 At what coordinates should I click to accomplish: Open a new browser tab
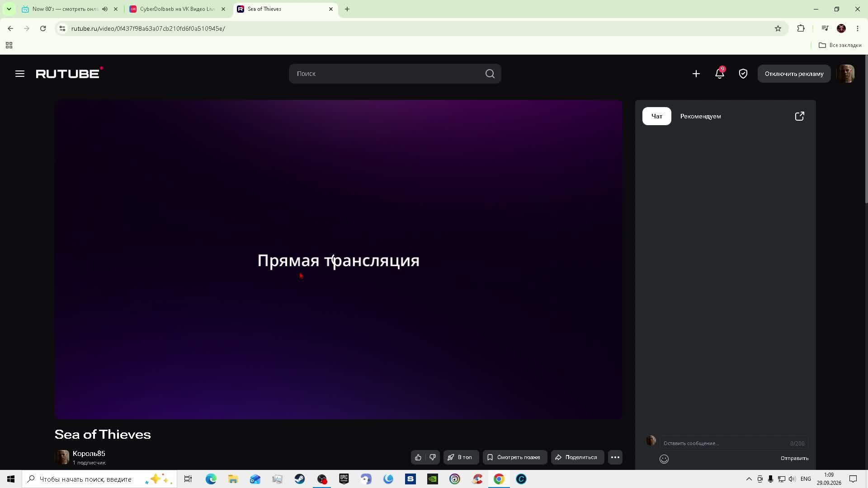point(347,9)
